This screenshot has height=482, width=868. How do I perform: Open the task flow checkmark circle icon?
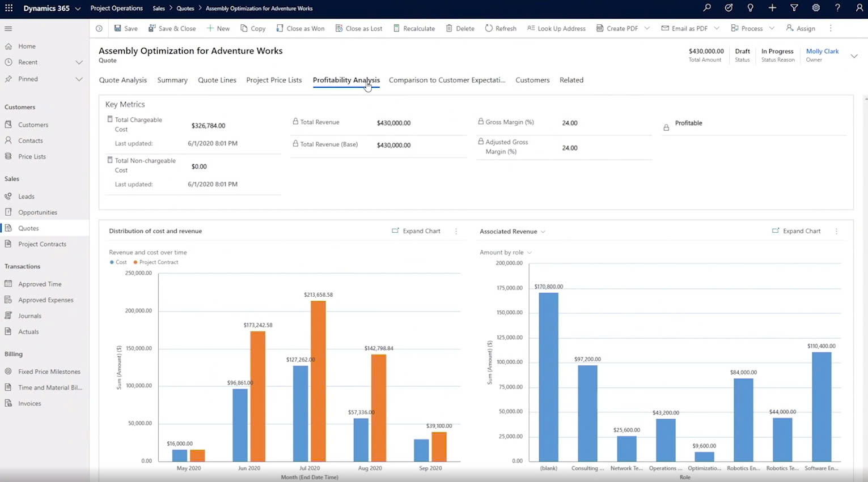click(729, 8)
